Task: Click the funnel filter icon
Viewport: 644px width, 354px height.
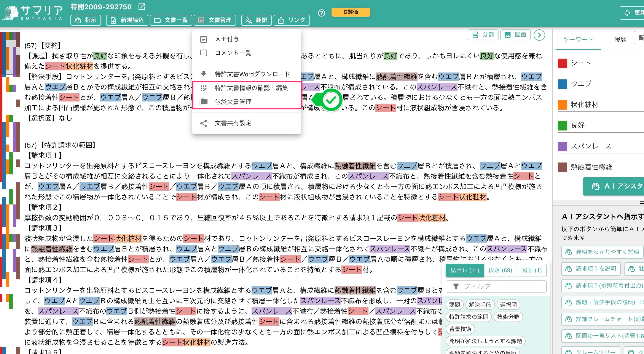Action: click(456, 286)
